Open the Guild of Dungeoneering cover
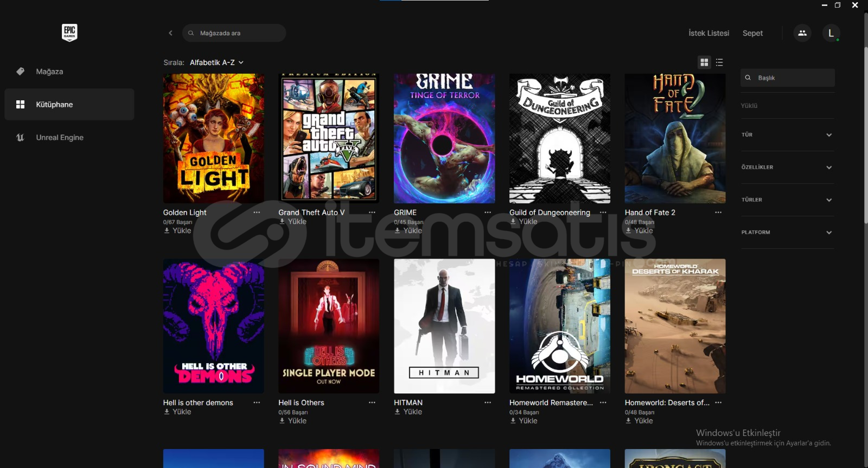This screenshot has width=868, height=468. (x=560, y=138)
